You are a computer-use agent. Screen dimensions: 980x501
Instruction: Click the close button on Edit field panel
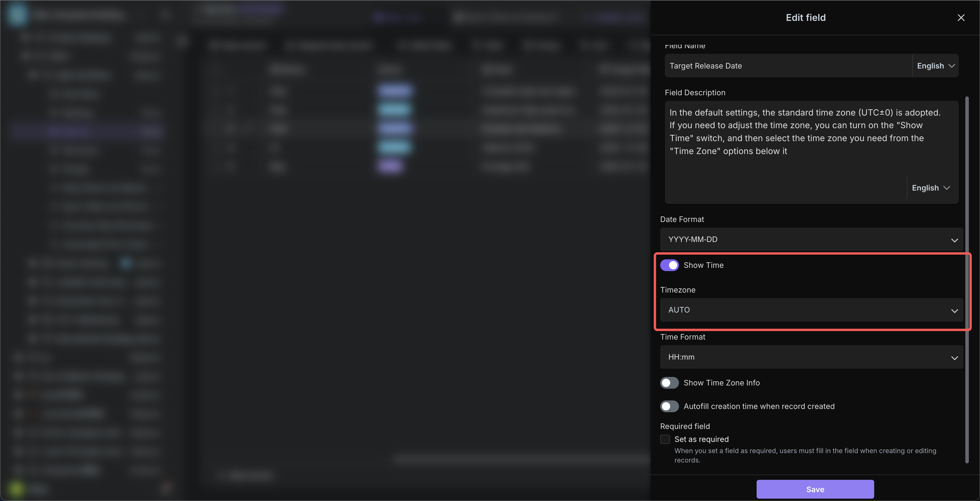tap(960, 17)
